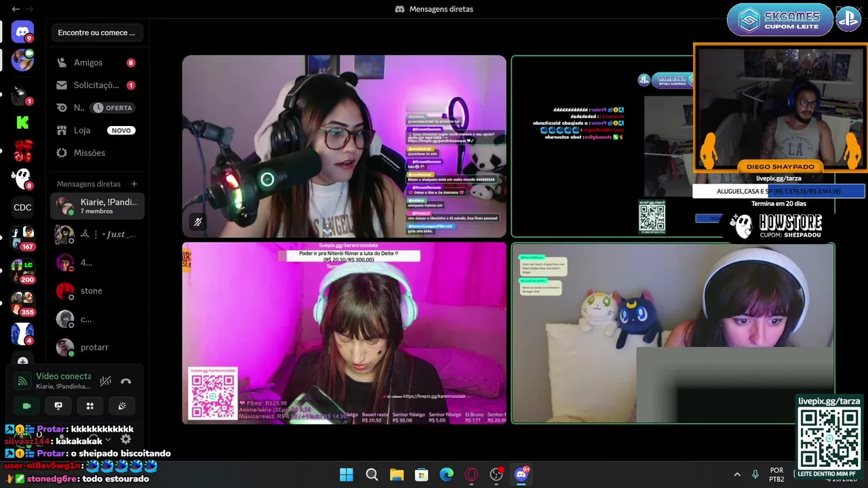Open Just_ direct message
This screenshot has height=488, width=868.
point(97,235)
